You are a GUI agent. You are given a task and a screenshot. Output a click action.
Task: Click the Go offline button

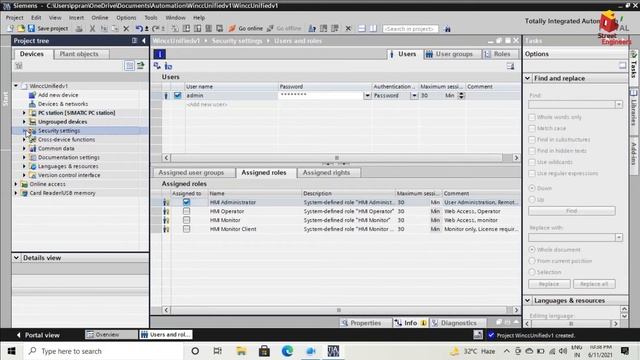pos(284,29)
